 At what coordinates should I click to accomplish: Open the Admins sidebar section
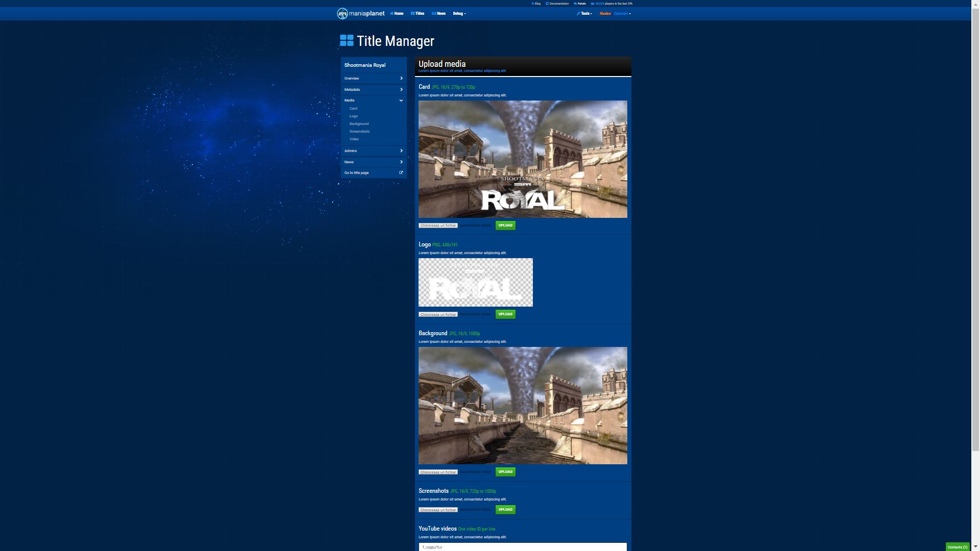pos(374,151)
